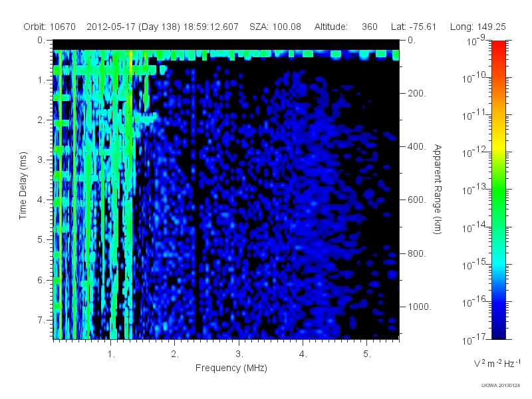
Task: Click the Altitude 360 header value
Action: (346, 27)
